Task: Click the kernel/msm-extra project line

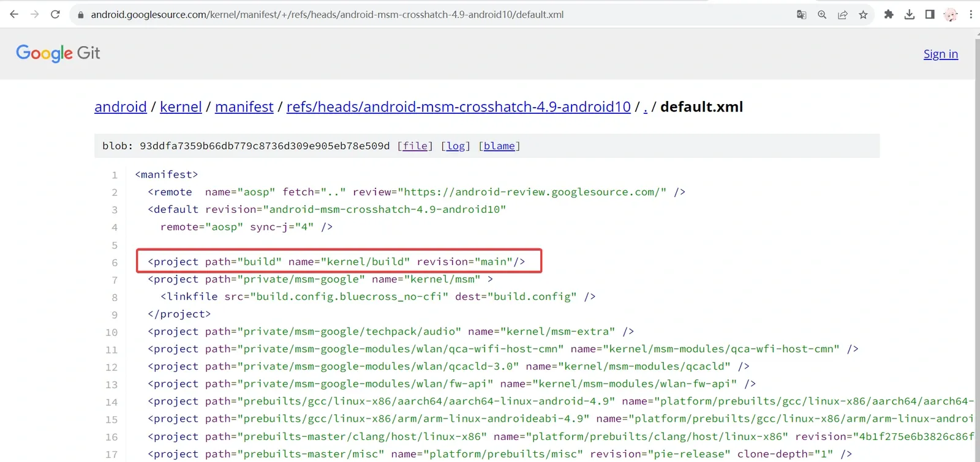Action: coord(391,331)
